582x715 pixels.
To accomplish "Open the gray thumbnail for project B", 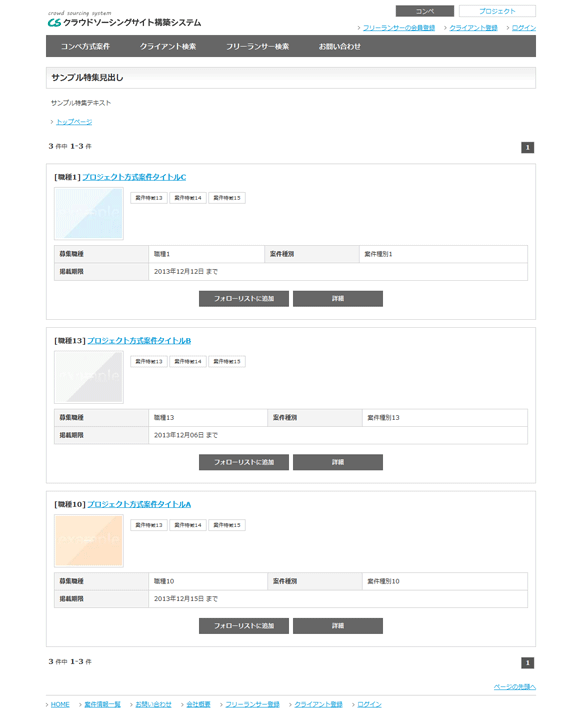I will click(89, 377).
